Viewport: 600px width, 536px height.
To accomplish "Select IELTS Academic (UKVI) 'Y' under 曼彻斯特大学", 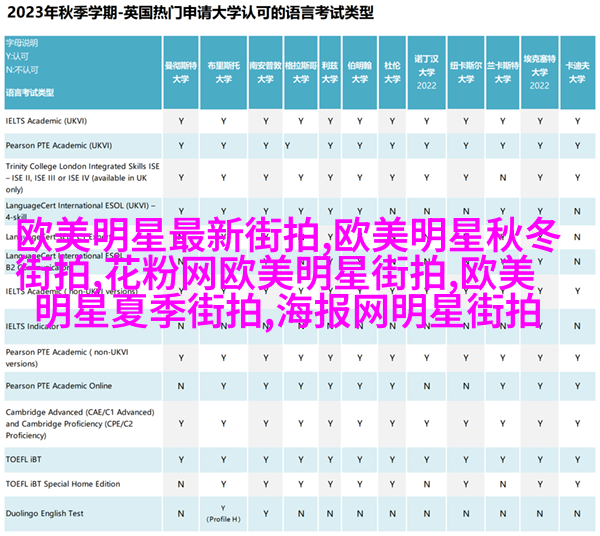I will (x=181, y=121).
